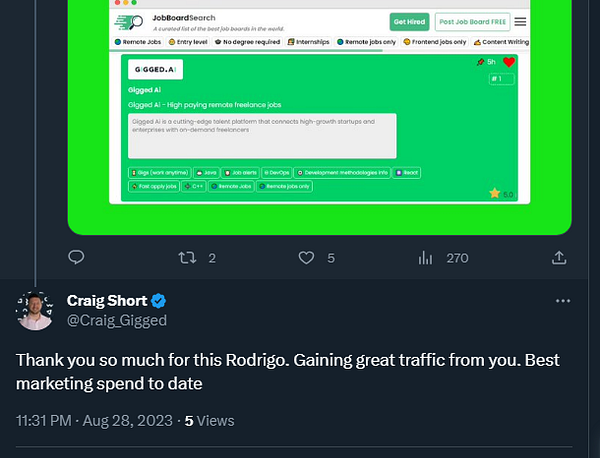Like the tweet with 5 likes
This screenshot has width=600, height=458.
(307, 257)
